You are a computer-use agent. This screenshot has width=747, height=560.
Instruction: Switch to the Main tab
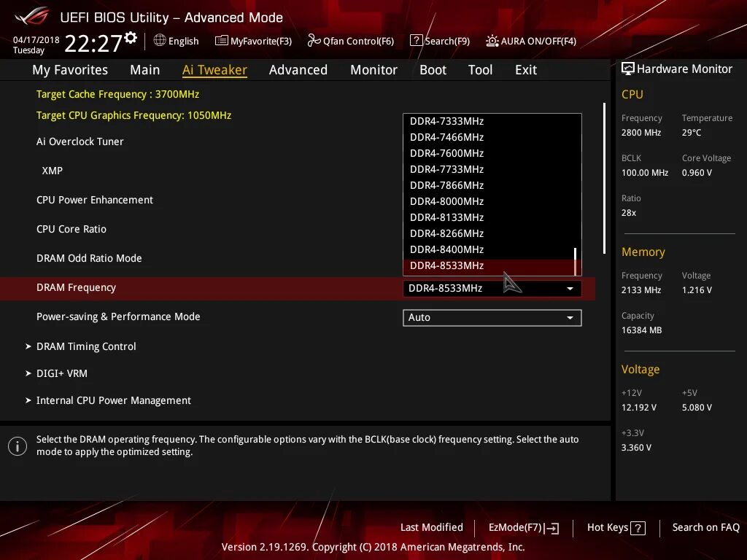click(x=145, y=70)
